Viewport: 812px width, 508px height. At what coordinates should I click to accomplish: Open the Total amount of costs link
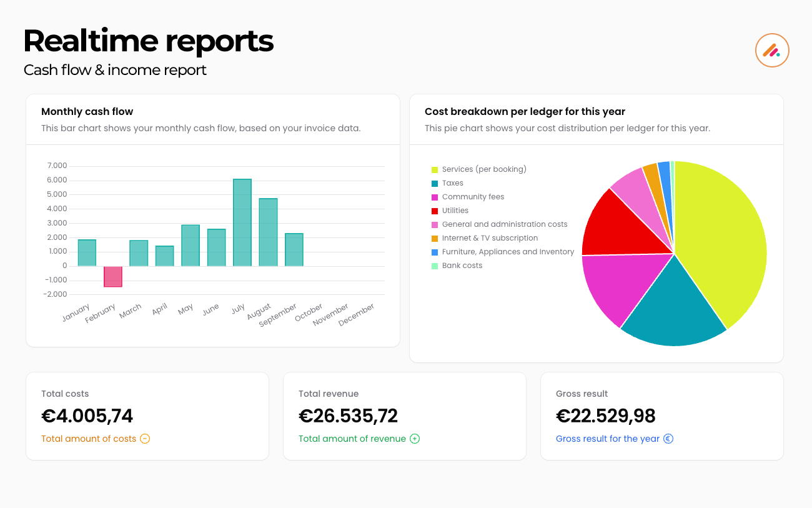pyautogui.click(x=89, y=439)
